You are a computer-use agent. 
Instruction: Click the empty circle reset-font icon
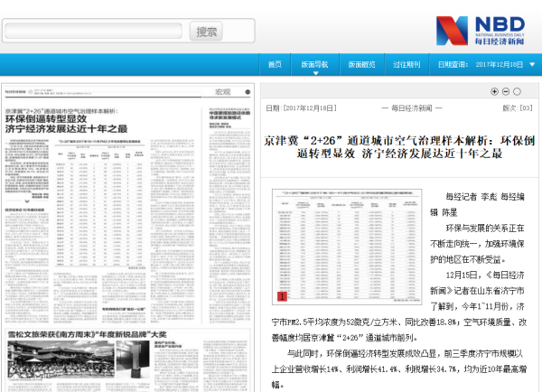(x=516, y=91)
